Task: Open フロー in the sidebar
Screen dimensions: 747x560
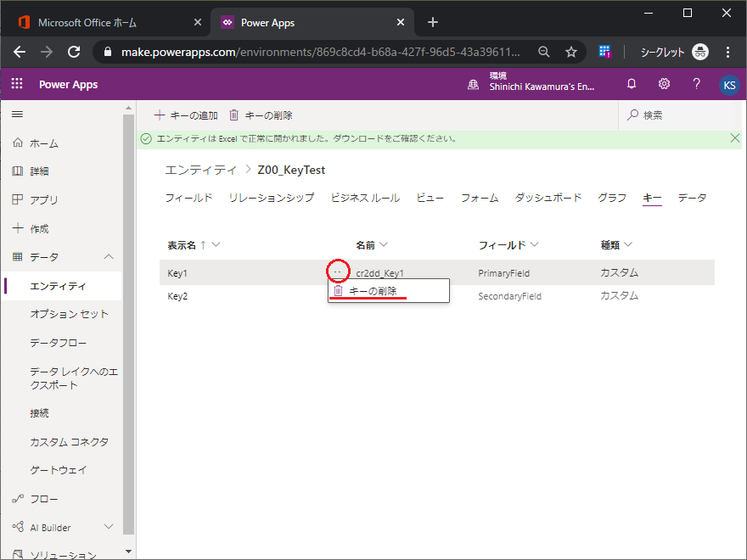Action: [x=44, y=499]
